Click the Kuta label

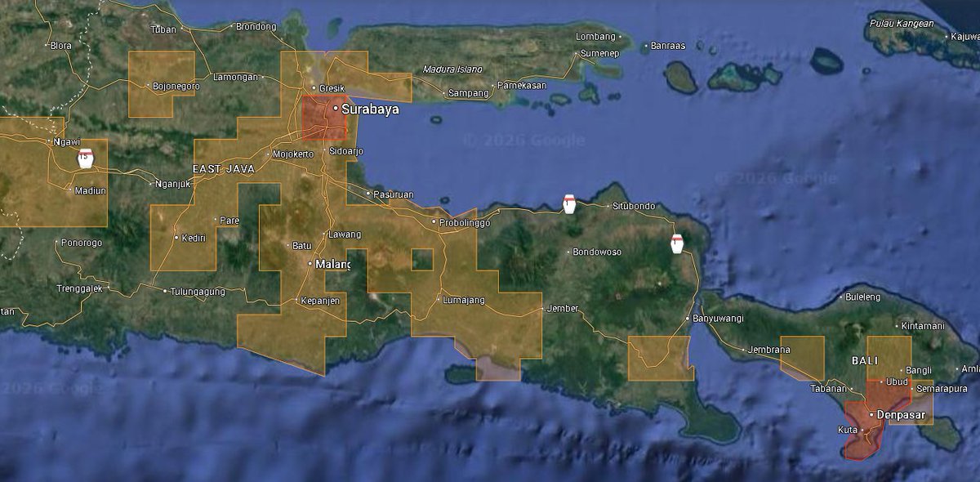pos(847,430)
